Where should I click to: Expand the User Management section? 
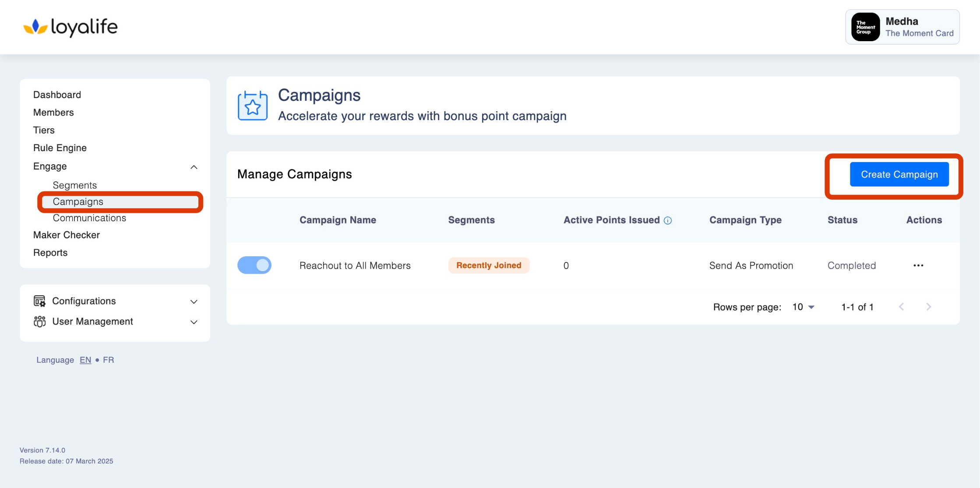[x=194, y=322]
